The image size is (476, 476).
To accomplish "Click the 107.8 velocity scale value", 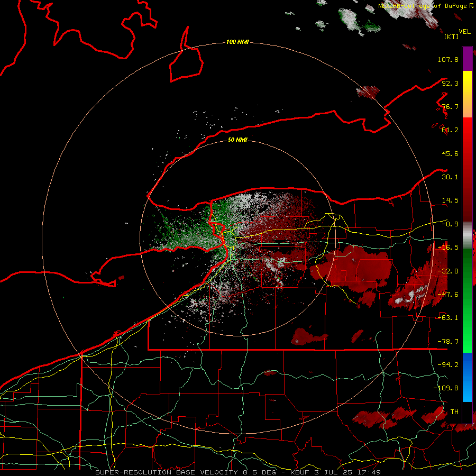I will click(448, 59).
